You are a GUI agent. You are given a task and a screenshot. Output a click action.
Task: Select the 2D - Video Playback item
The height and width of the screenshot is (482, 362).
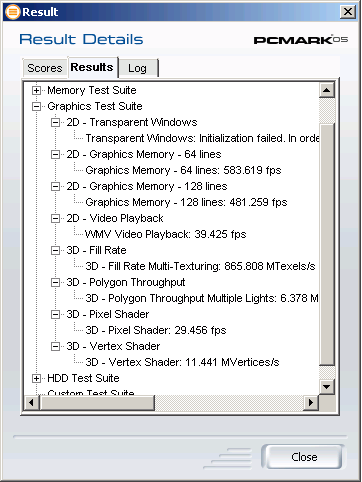click(x=115, y=218)
